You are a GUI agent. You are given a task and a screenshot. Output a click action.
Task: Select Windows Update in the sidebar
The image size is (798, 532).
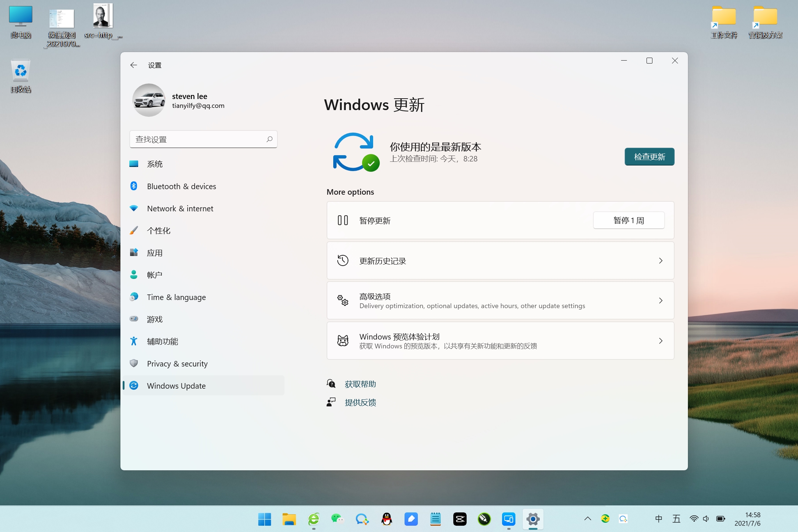tap(176, 386)
